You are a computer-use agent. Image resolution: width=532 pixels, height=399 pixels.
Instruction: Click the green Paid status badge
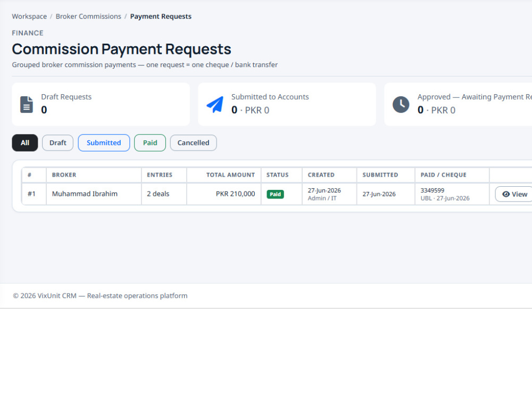275,194
